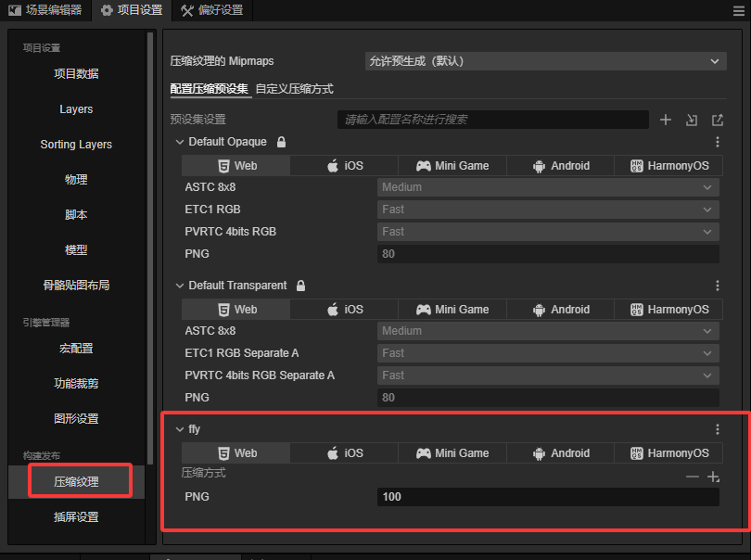This screenshot has height=560, width=751.
Task: Select Mini Game tab in ffy preset
Action: [452, 453]
